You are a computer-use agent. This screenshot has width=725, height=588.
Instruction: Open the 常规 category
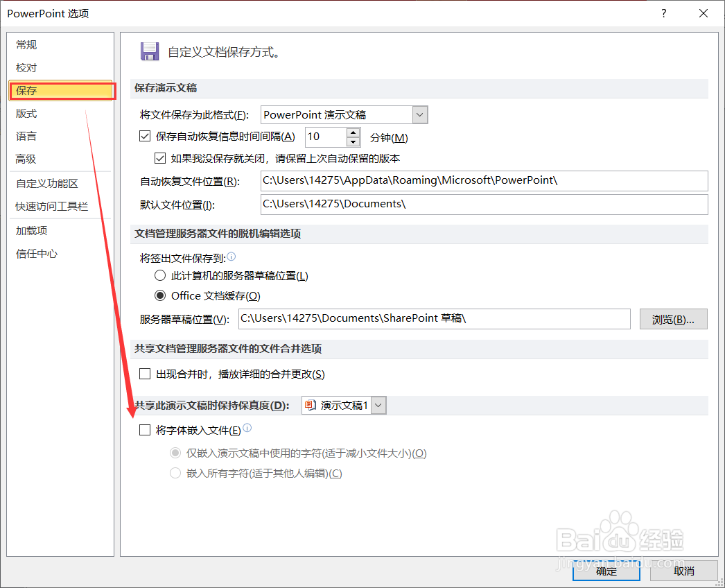coord(60,45)
